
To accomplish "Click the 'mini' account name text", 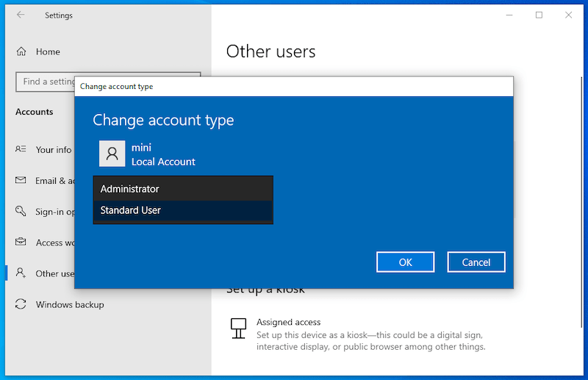I will pyautogui.click(x=141, y=148).
